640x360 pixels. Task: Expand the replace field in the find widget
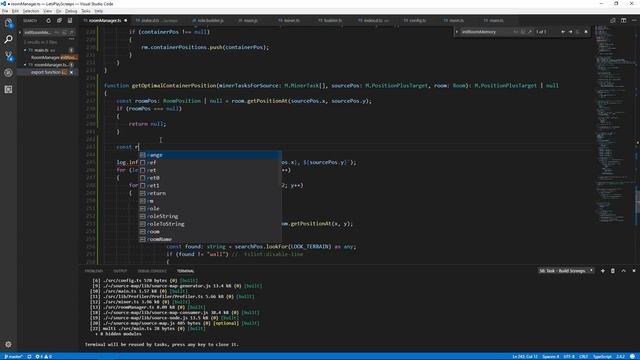(457, 32)
